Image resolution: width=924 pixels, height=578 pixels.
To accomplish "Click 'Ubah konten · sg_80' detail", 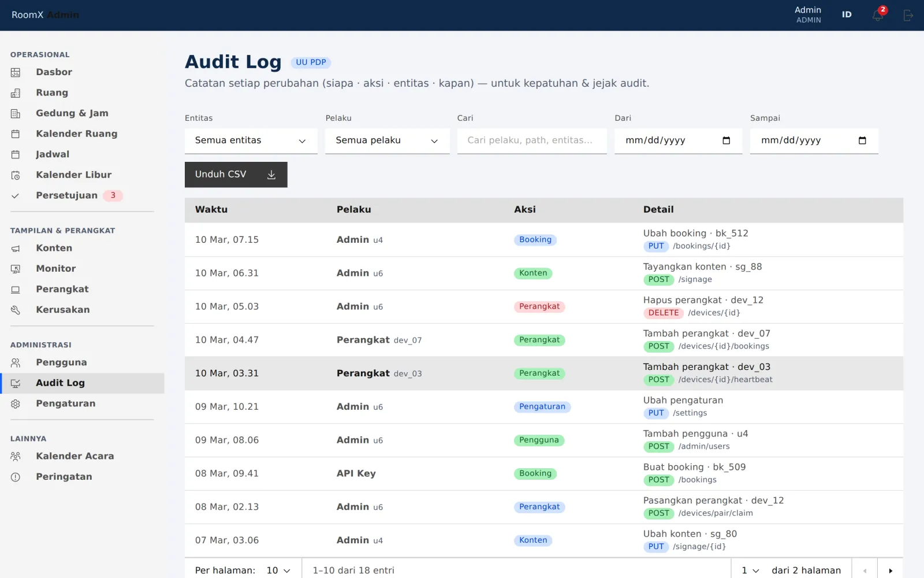I will pos(690,534).
